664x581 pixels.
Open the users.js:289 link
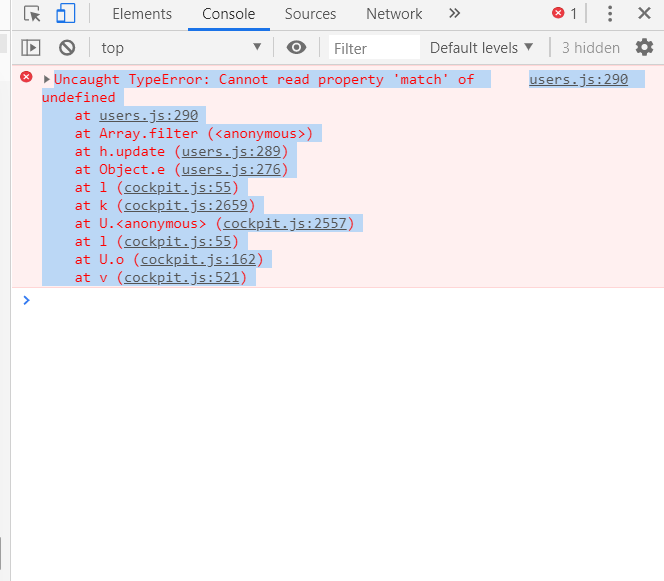click(x=231, y=151)
